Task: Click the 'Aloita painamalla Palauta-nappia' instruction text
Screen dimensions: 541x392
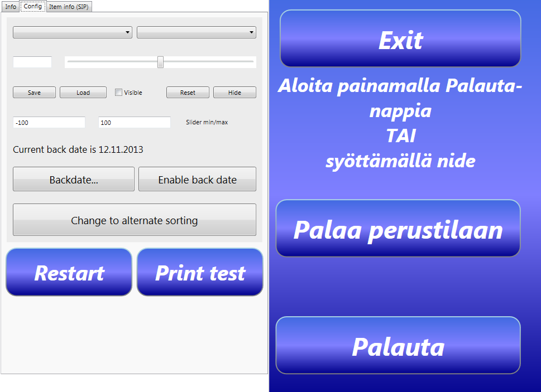Action: coord(400,98)
